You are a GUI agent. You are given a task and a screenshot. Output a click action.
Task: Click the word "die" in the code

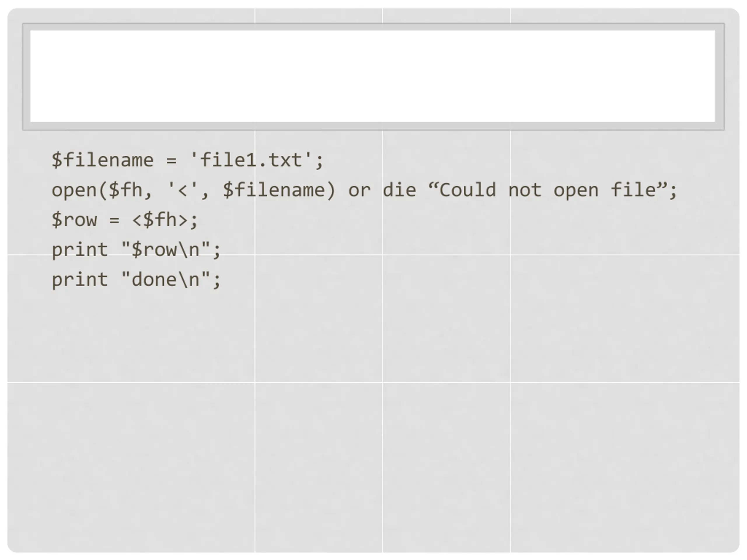pos(399,190)
